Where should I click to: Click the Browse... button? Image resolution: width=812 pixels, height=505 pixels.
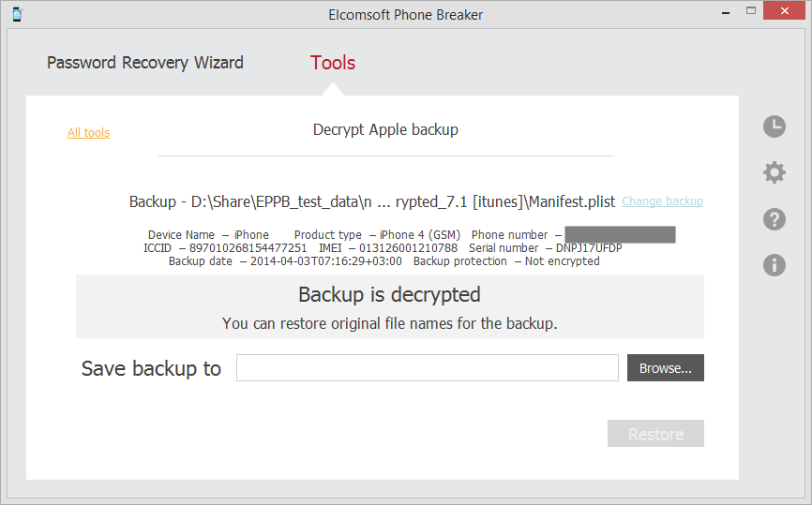click(666, 368)
